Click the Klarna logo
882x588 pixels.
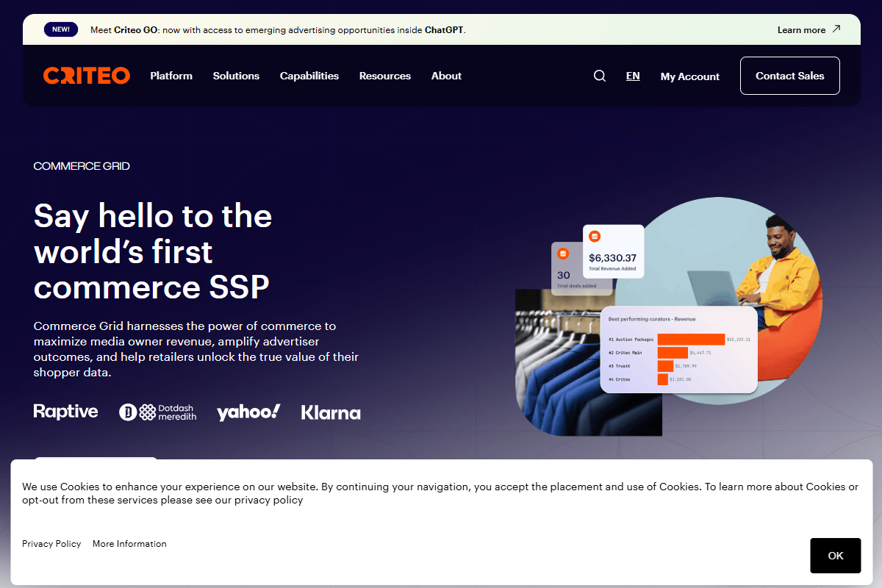[331, 413]
